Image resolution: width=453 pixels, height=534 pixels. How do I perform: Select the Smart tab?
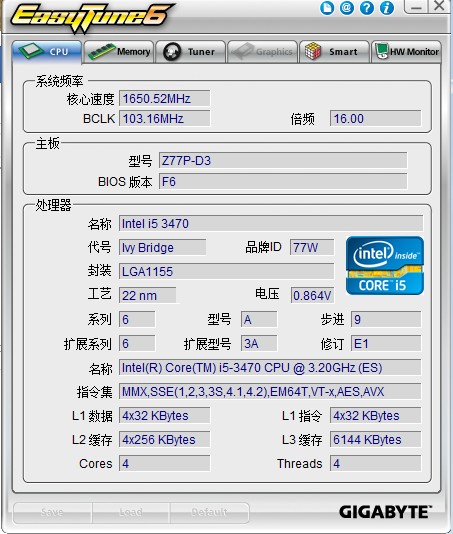334,52
